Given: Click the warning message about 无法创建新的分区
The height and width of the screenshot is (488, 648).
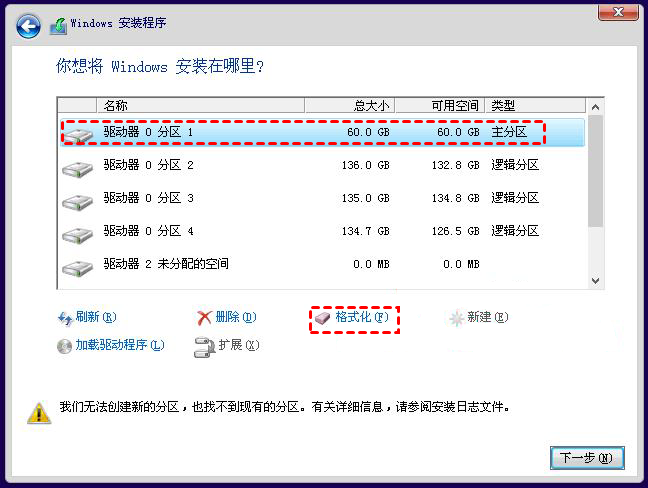Looking at the screenshot, I should (x=285, y=407).
